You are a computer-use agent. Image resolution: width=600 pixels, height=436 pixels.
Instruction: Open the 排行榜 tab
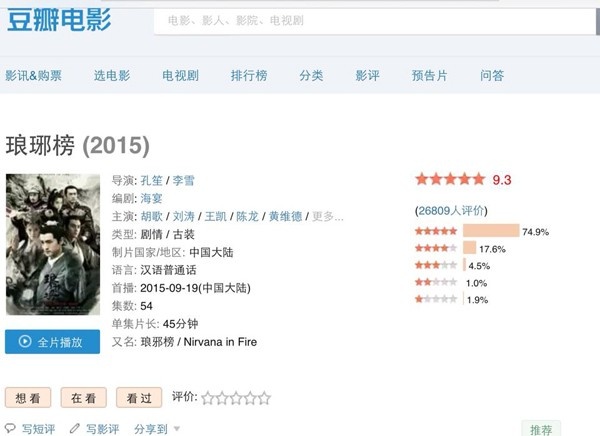point(249,75)
